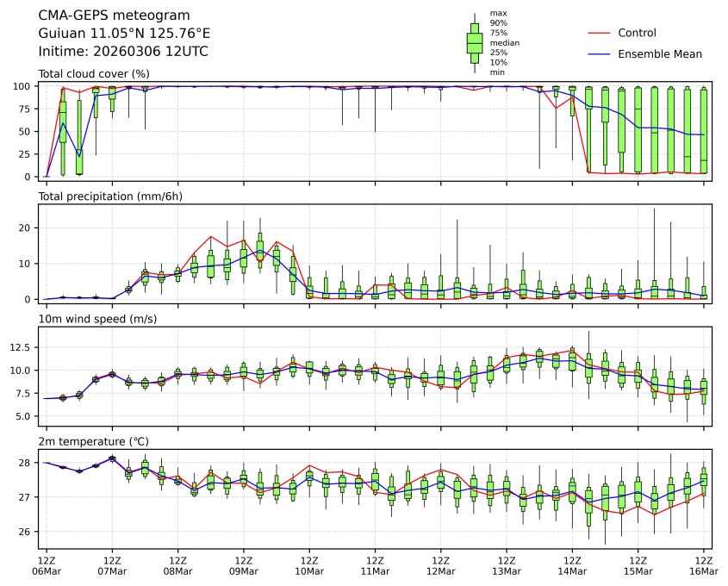
Task: Click the 'Total cloud cover (%)' panel title
Action: [x=94, y=74]
